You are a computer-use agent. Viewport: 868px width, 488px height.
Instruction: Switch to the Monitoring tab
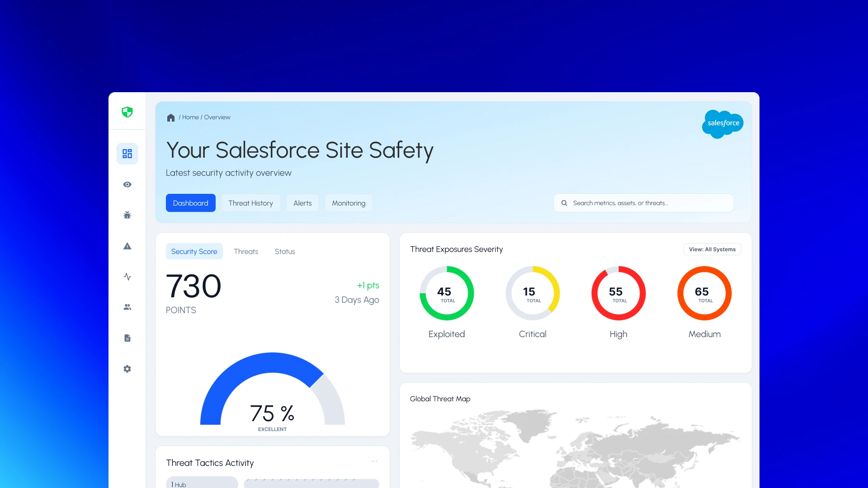pyautogui.click(x=349, y=203)
